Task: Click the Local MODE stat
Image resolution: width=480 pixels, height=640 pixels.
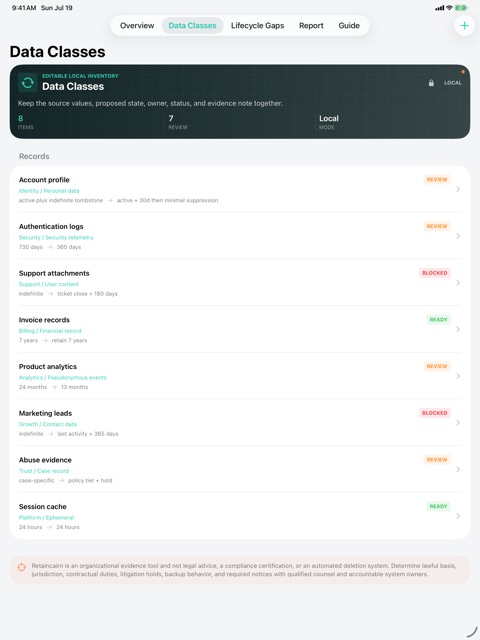Action: [x=329, y=122]
